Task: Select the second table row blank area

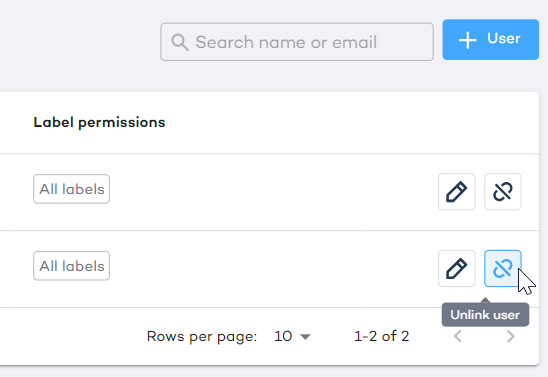Action: (269, 269)
